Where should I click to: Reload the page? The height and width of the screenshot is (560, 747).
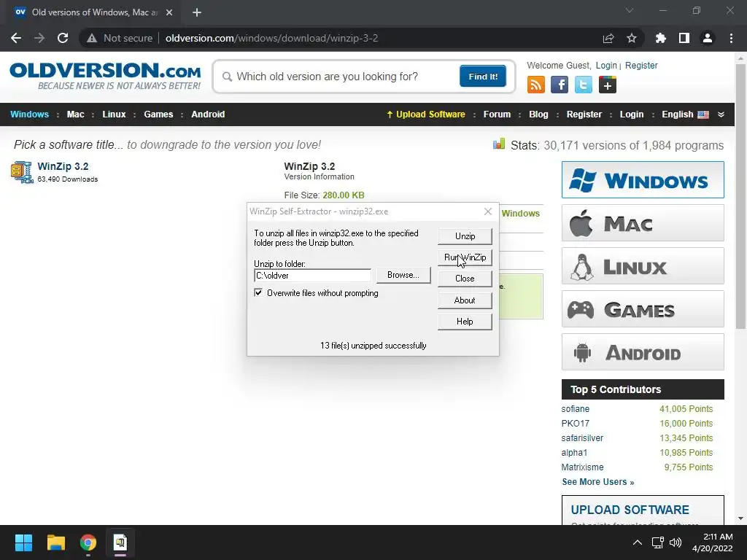click(63, 38)
